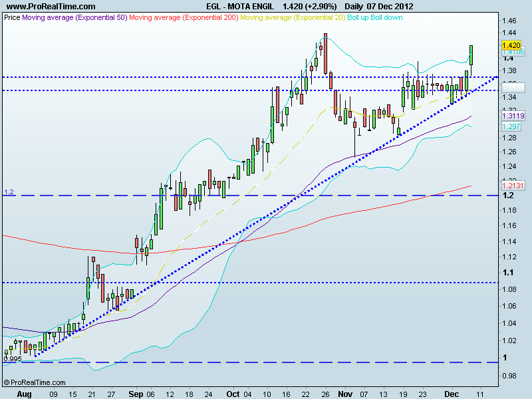Click the 1.44 price axis label
The image size is (532, 399).
point(509,33)
